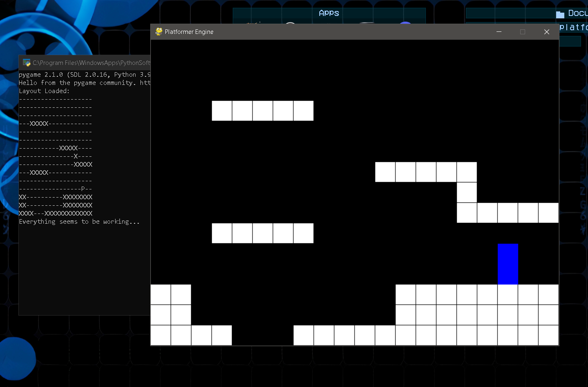Click the highlighted box below the platformer label
Image resolution: width=588 pixels, height=387 pixels.
[570, 41]
